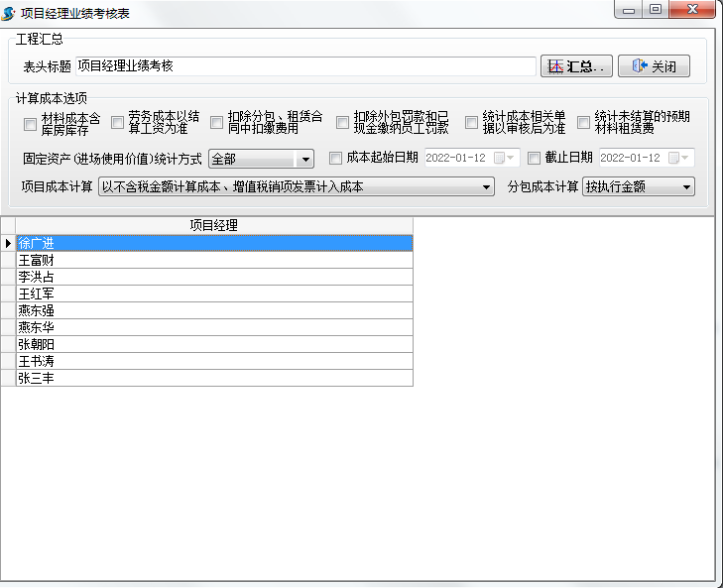Viewport: 723px width, 588px height.
Task: Click the app icon in title bar
Action: click(9, 12)
